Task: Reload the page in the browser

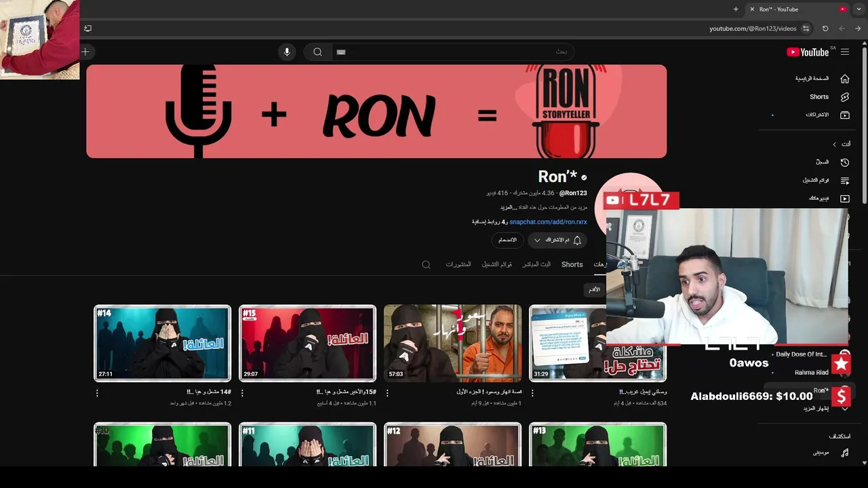Action: (825, 28)
